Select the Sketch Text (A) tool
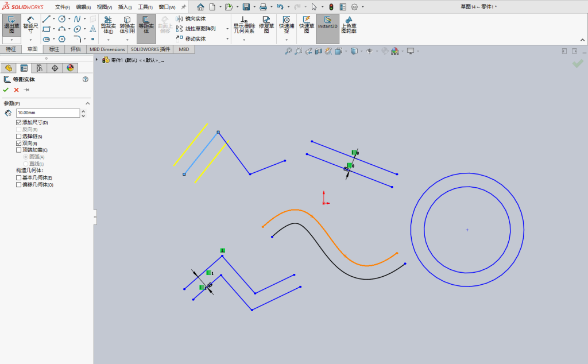588x364 pixels. (x=92, y=29)
